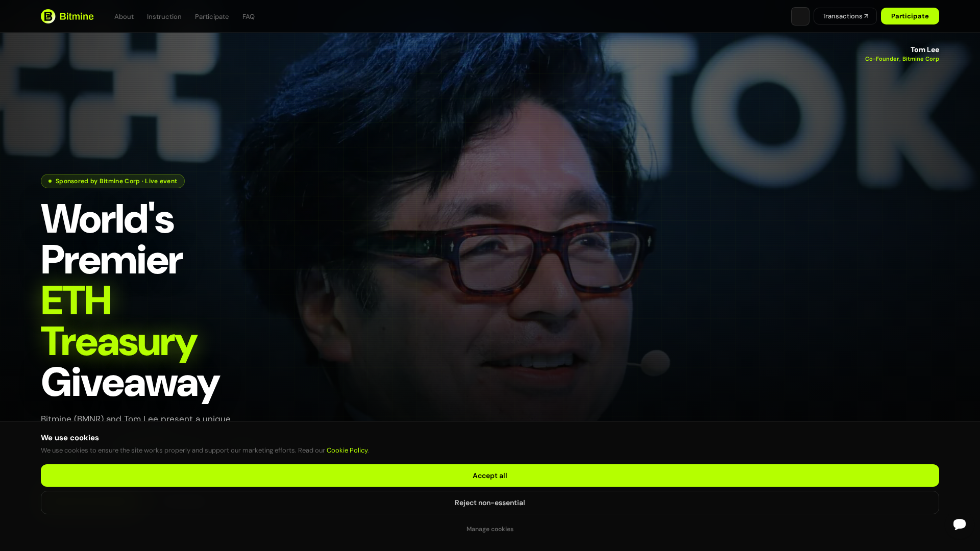Image resolution: width=980 pixels, height=551 pixels.
Task: Open the chat bubble in bottom-right corner
Action: click(960, 524)
